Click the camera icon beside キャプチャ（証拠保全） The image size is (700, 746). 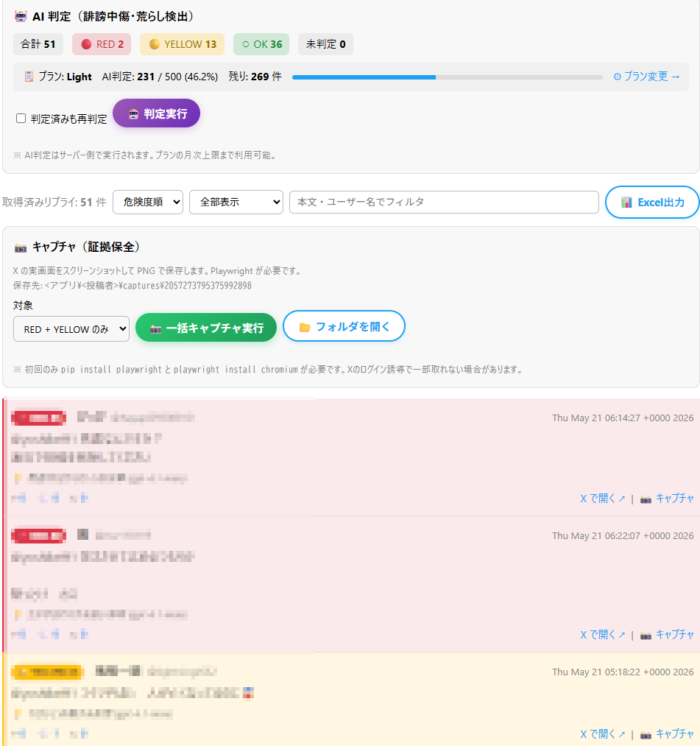pos(21,247)
